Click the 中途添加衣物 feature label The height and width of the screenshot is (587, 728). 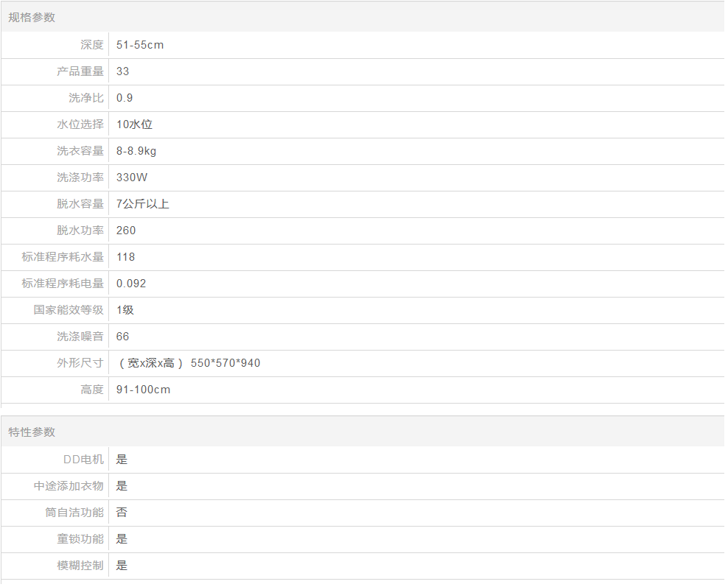pos(69,486)
